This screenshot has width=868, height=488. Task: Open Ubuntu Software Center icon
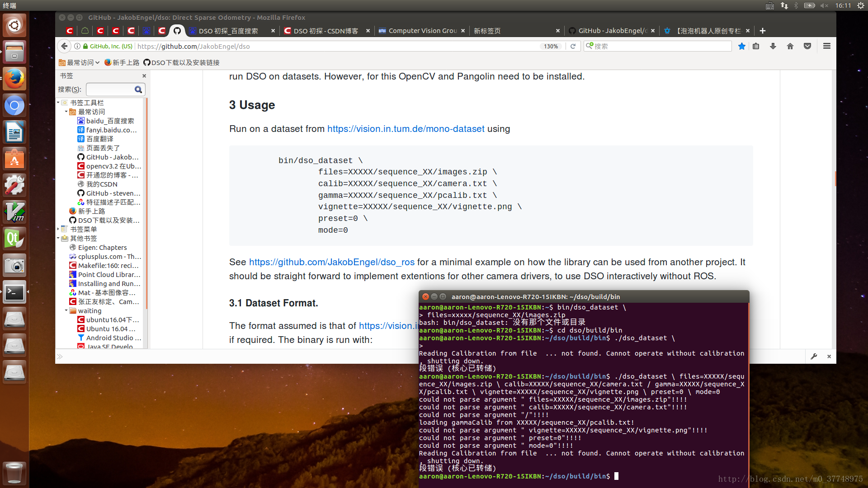(x=14, y=159)
